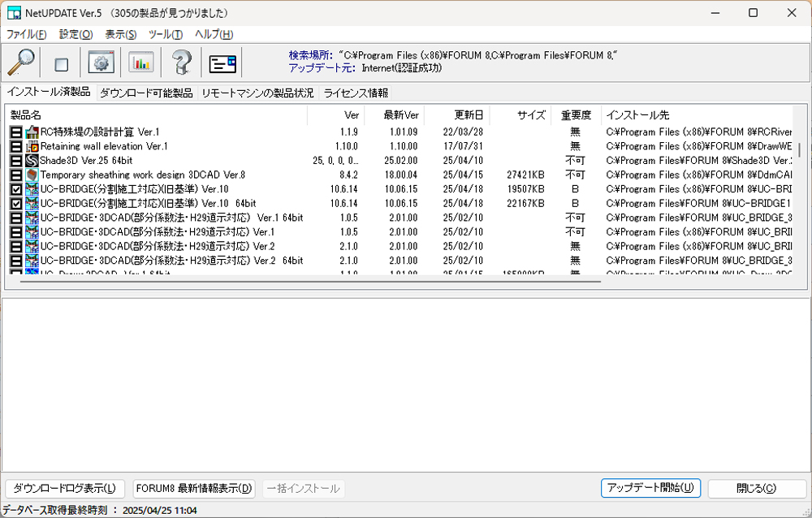The width and height of the screenshot is (812, 518).
Task: Click icon of UC-BRIDGE(分割施工対応)(旧基準) Ver.10 64bit row
Action: [32, 204]
